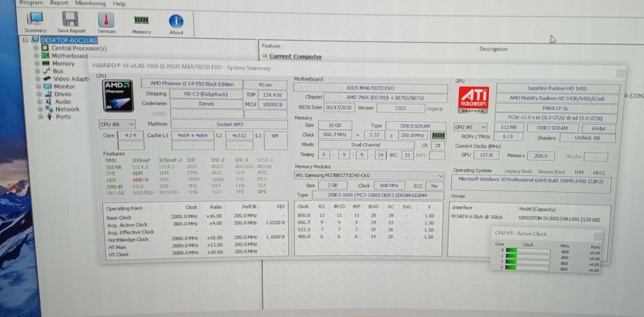Expand the Motherboard tree node
This screenshot has height=317, width=644.
click(36, 55)
